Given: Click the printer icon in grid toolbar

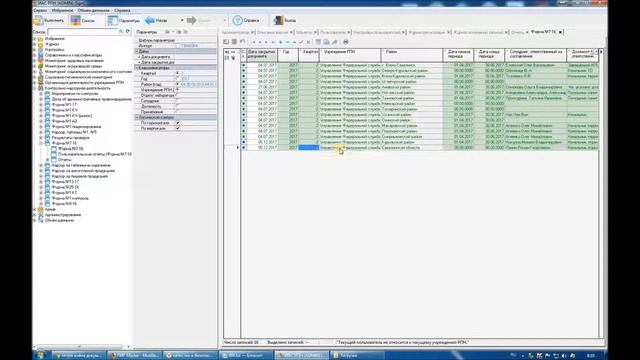Looking at the screenshot, I should pos(346,42).
